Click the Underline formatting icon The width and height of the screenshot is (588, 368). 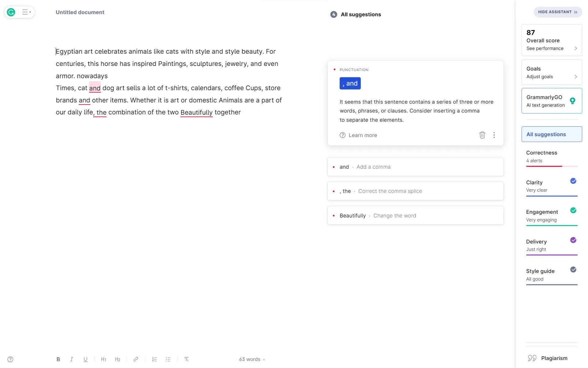click(x=85, y=359)
